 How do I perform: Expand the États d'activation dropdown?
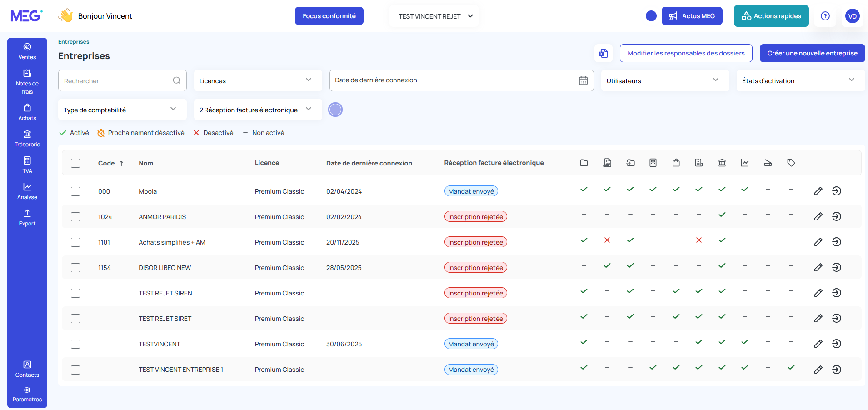(800, 80)
